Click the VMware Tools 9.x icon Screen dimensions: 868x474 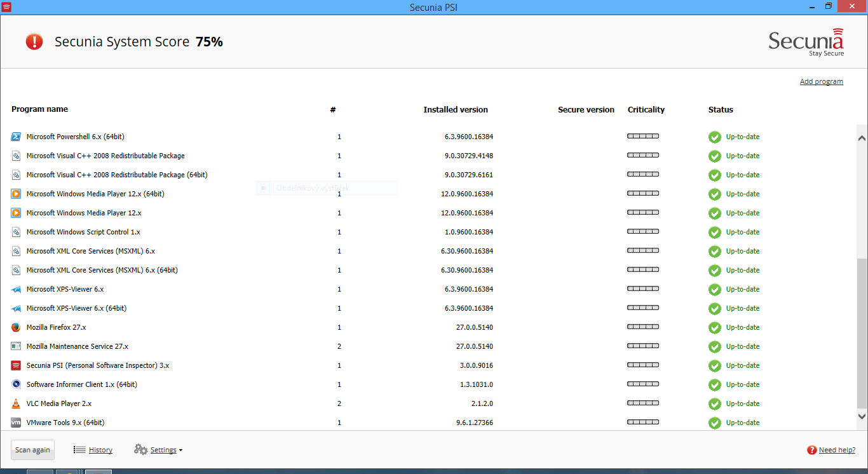coord(16,423)
